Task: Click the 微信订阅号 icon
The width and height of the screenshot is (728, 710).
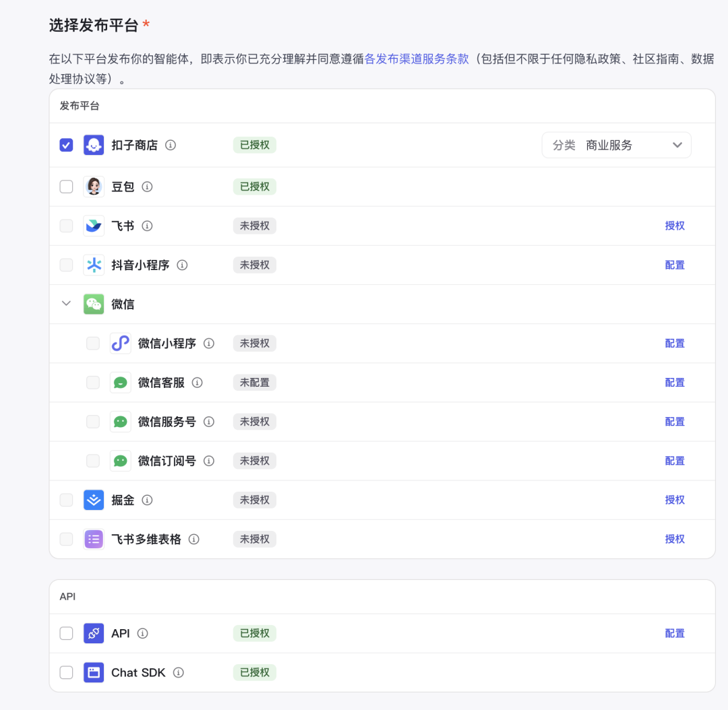Action: (120, 461)
